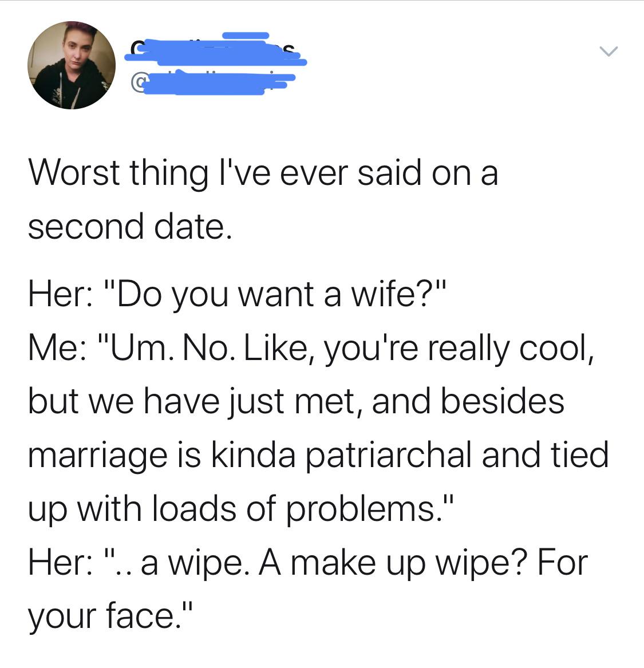Expand the tweet options chevron
The height and width of the screenshot is (668, 644).
point(609,52)
